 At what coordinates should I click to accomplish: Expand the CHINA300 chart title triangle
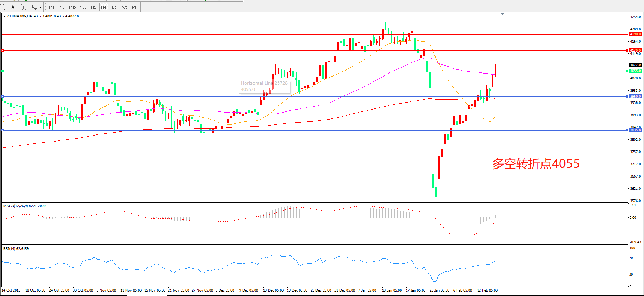pyautogui.click(x=4, y=16)
